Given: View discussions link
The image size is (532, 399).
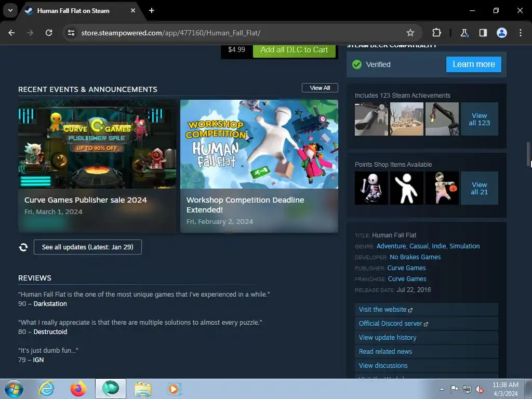Looking at the screenshot, I should 427,365.
